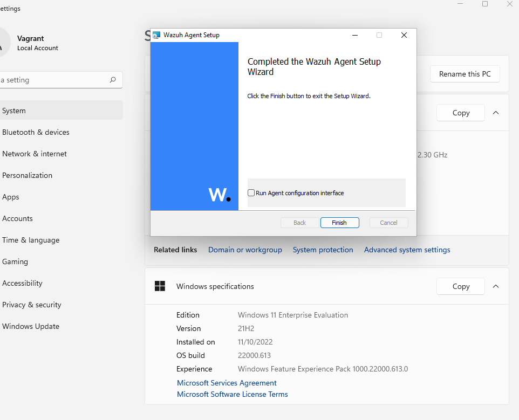Click Rename this PC button

point(465,74)
